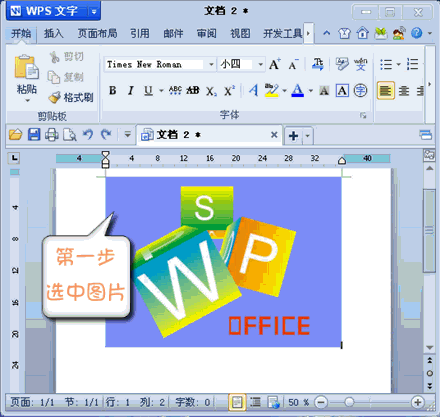Image resolution: width=440 pixels, height=417 pixels.
Task: Expand the font color dropdown arrow
Action: pyautogui.click(x=311, y=91)
